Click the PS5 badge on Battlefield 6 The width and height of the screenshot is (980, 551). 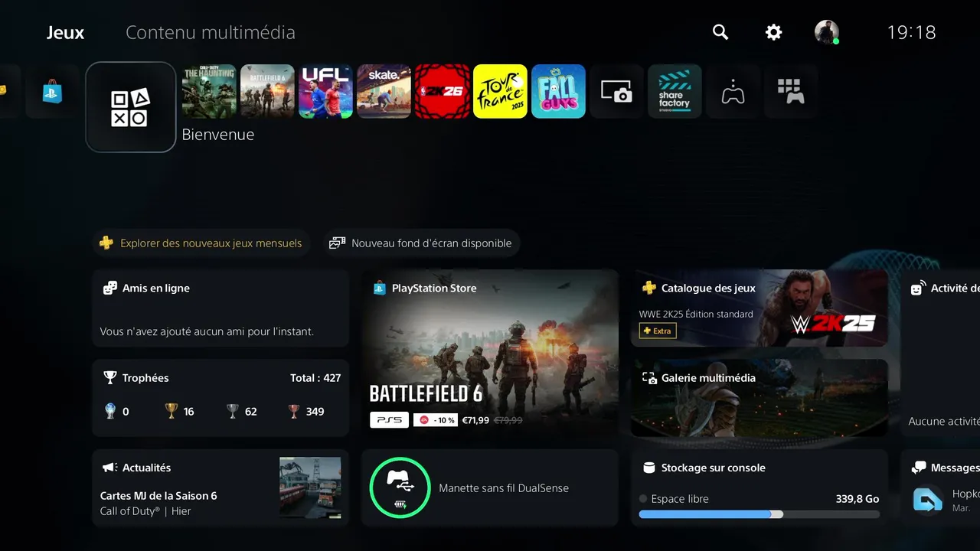click(389, 420)
